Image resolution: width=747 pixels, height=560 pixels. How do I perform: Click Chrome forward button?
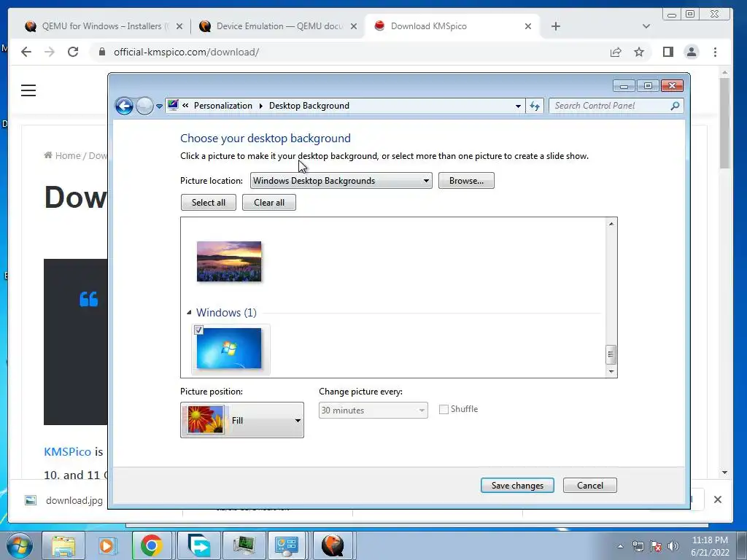tap(50, 52)
